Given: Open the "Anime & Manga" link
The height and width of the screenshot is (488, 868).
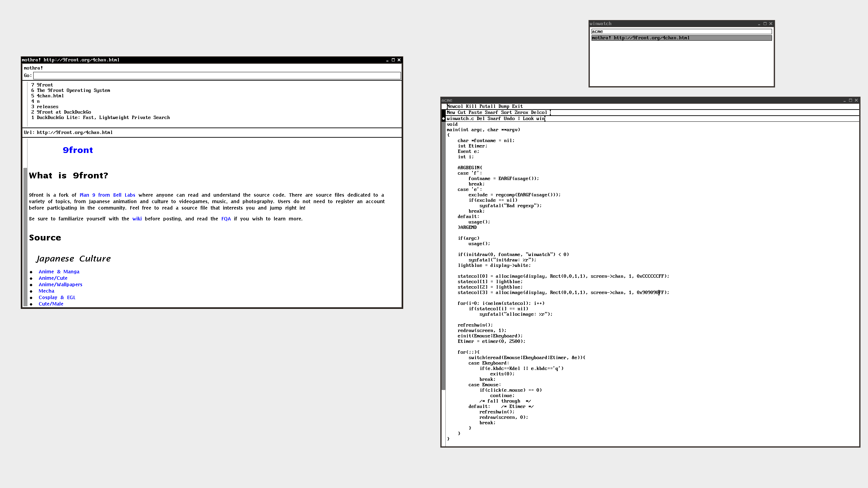Looking at the screenshot, I should [59, 272].
